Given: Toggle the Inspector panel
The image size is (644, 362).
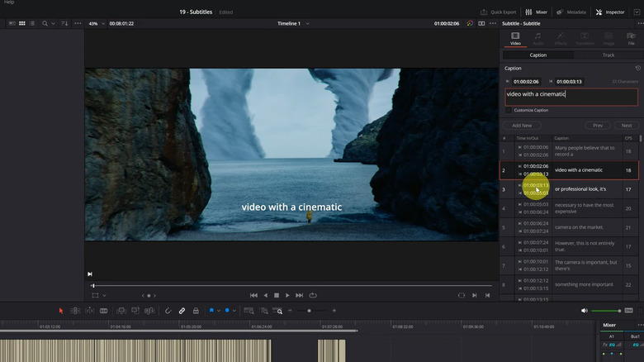Looking at the screenshot, I should click(610, 12).
